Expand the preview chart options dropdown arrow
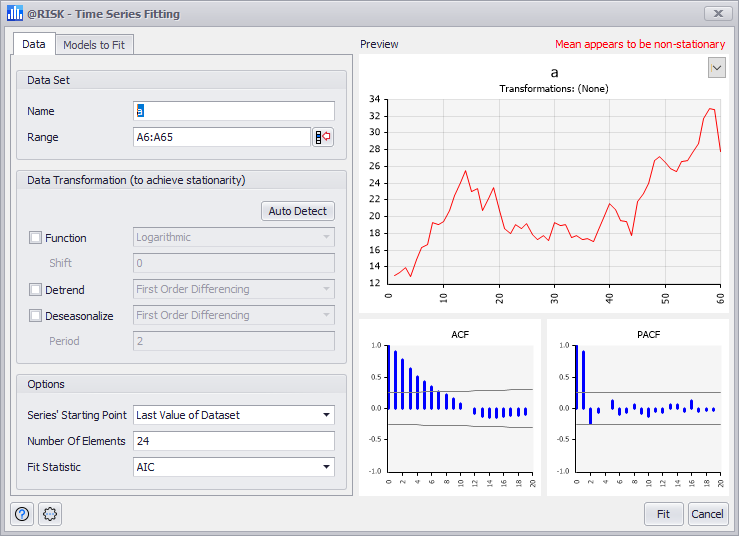This screenshot has width=739, height=536. coord(717,67)
